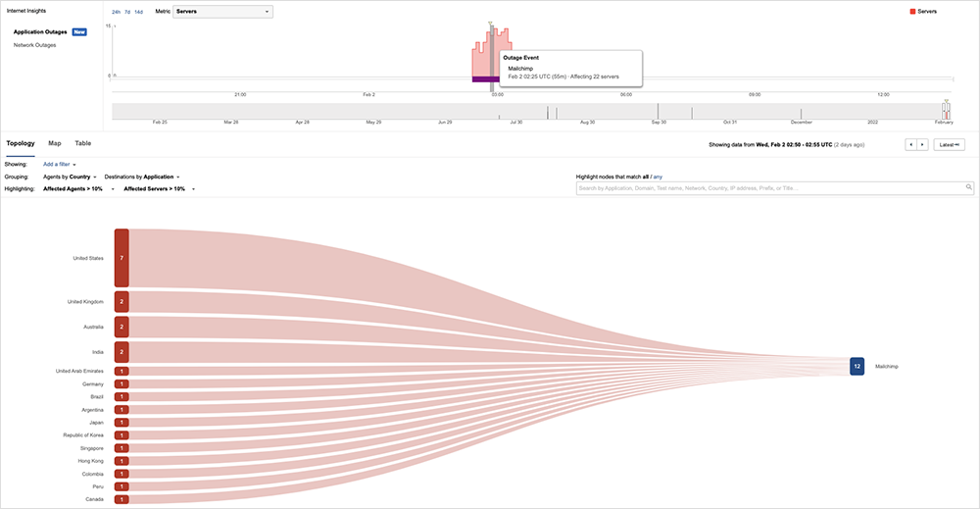Viewport: 980px width, 509px height.
Task: Toggle the Servers legend swatch
Action: point(912,12)
